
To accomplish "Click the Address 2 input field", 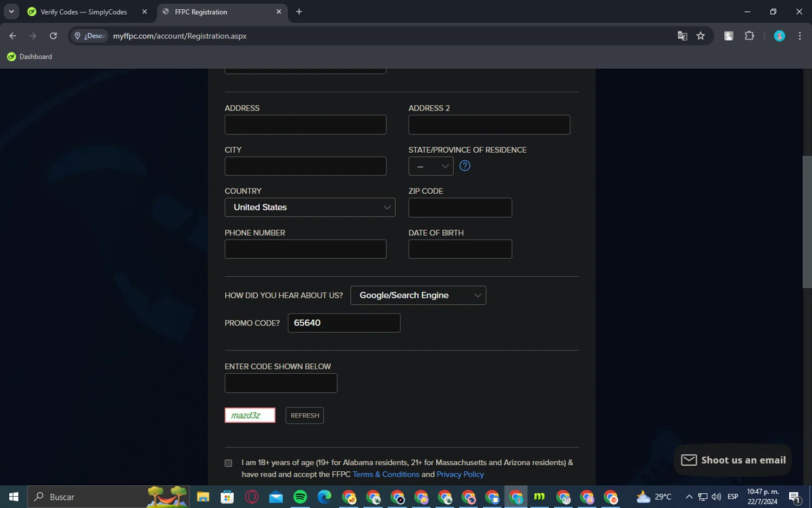I will [489, 125].
